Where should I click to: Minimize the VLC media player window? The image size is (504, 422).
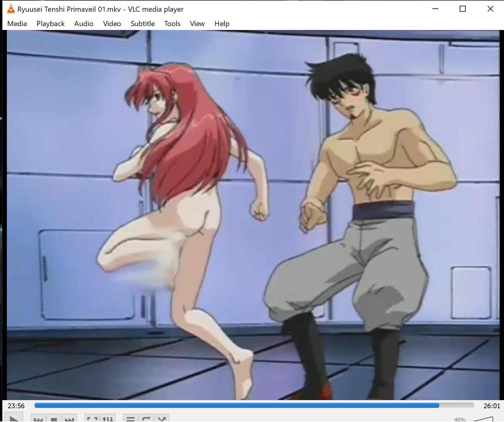tap(435, 9)
